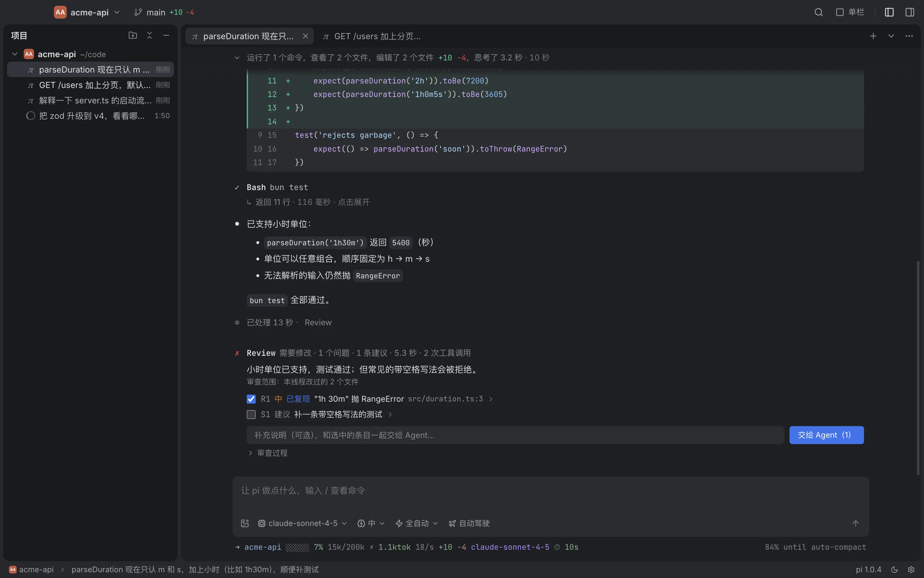Click the acme-api avatar icon in title bar
This screenshot has height=578, width=924.
pos(60,12)
